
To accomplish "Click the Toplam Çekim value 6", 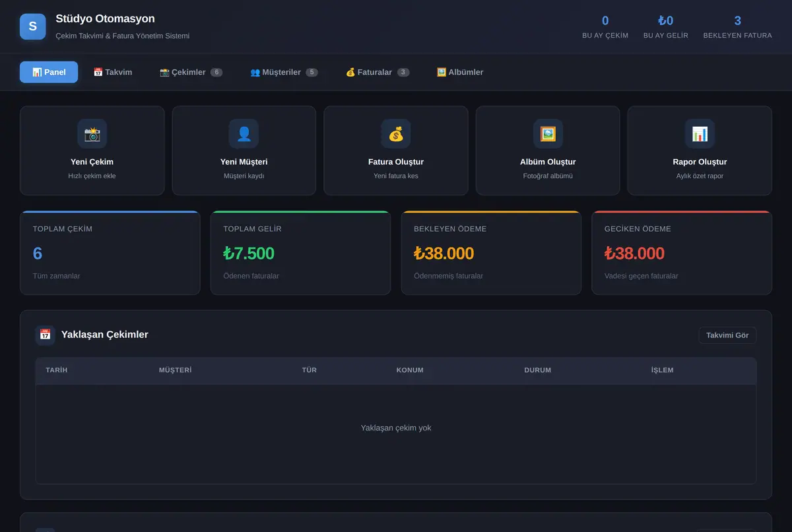I will point(38,253).
